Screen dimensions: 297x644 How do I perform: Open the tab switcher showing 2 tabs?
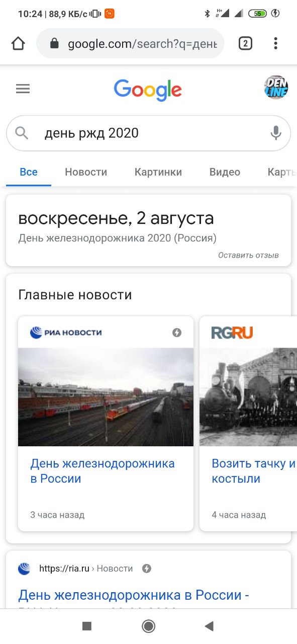[245, 44]
